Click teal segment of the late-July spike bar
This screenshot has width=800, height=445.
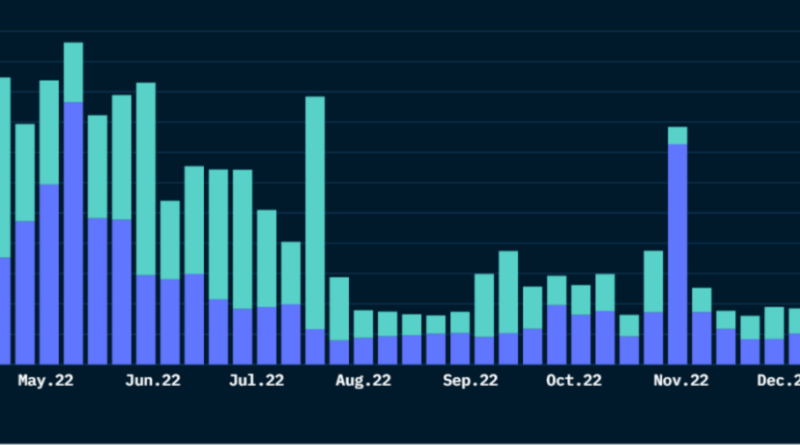coord(314,212)
